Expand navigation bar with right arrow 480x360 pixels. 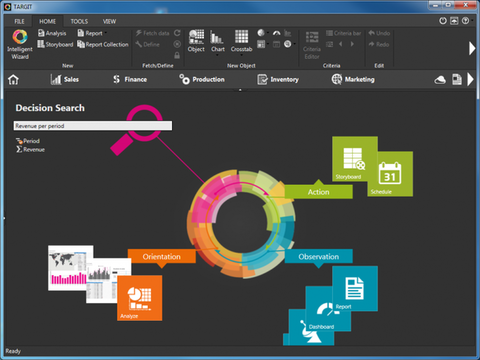[x=470, y=79]
